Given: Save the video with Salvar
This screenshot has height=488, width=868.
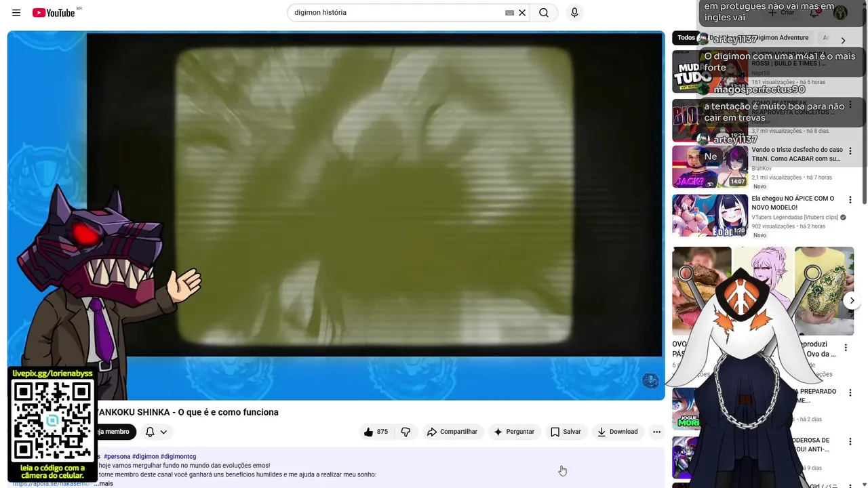Looking at the screenshot, I should (x=566, y=432).
